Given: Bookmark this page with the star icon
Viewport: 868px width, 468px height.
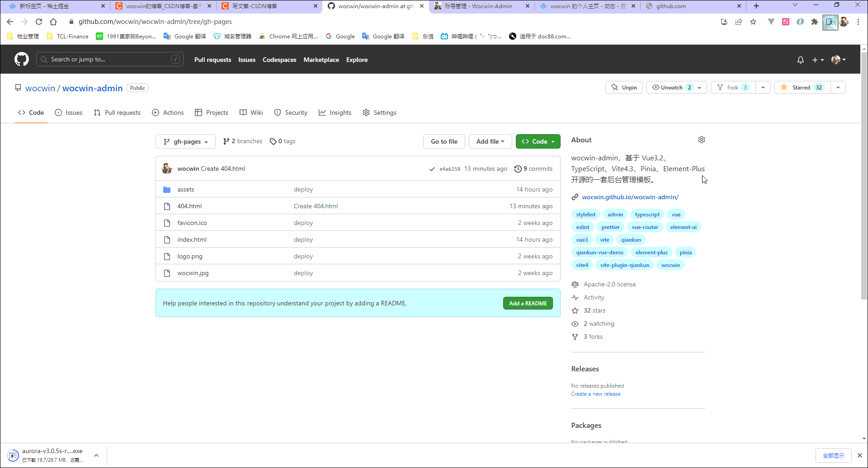Looking at the screenshot, I should [x=753, y=22].
